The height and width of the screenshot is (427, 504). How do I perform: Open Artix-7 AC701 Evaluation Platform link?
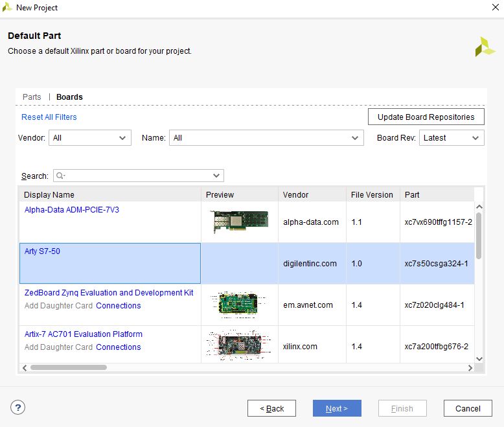(x=84, y=334)
